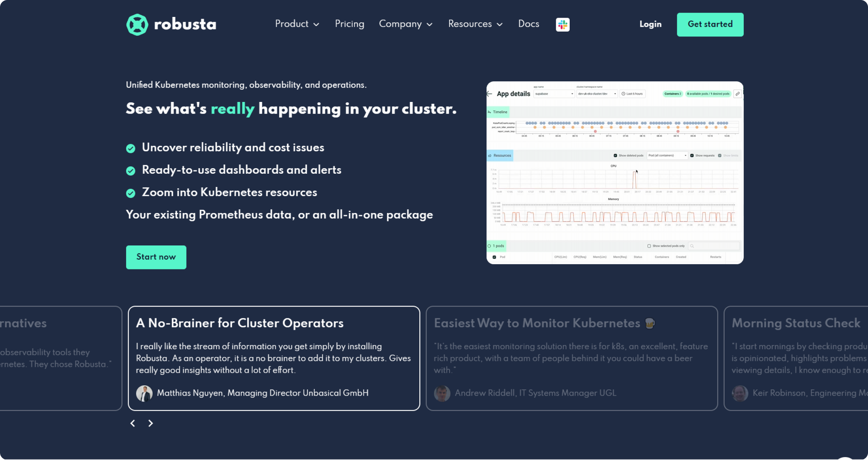Click Matthias Nguyen's avatar photo
The image size is (868, 460).
click(144, 393)
